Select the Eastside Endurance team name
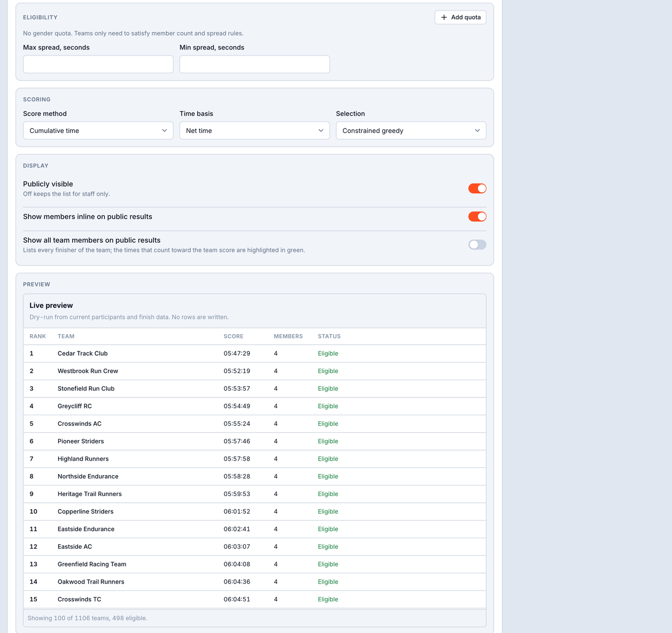The image size is (672, 633). click(86, 529)
